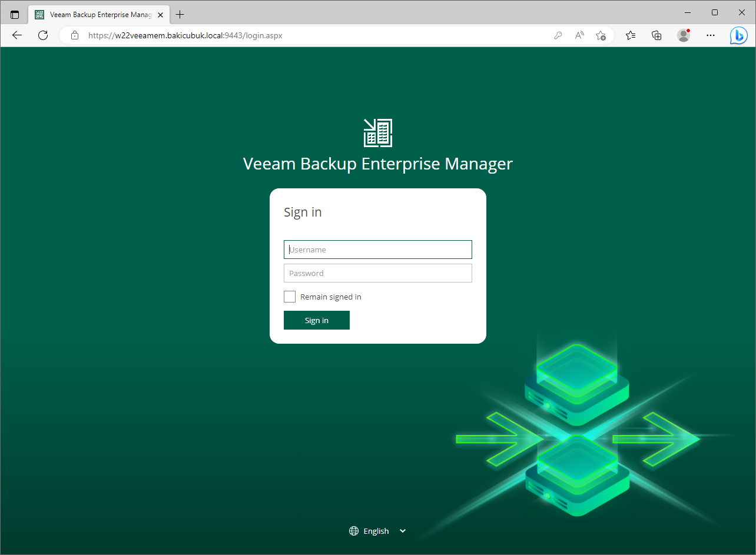The image size is (756, 555).
Task: Click the globe language icon
Action: [354, 531]
